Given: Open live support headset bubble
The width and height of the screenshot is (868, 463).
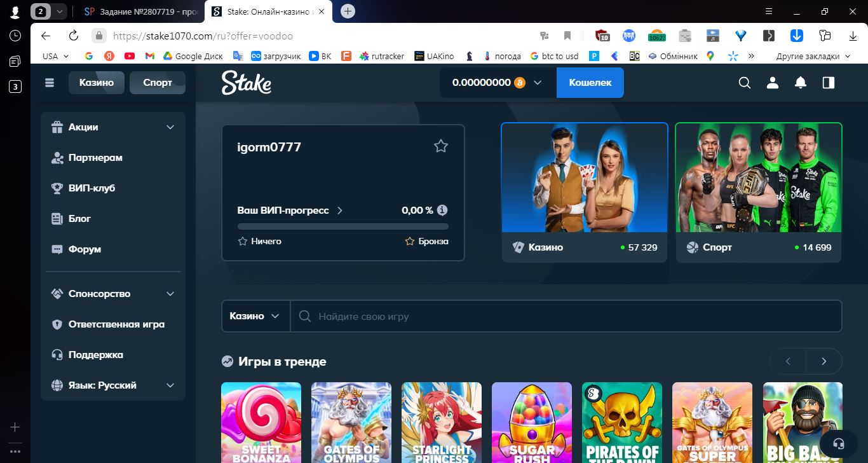Looking at the screenshot, I should (x=838, y=443).
